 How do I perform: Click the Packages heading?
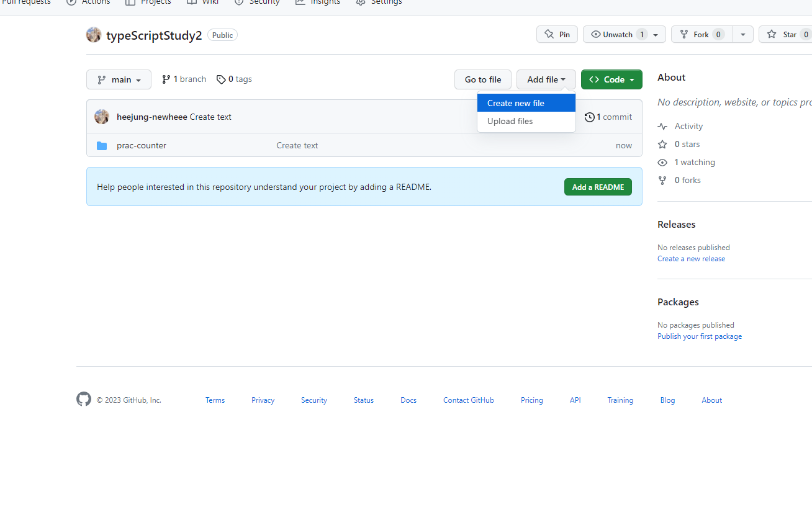[x=678, y=302]
